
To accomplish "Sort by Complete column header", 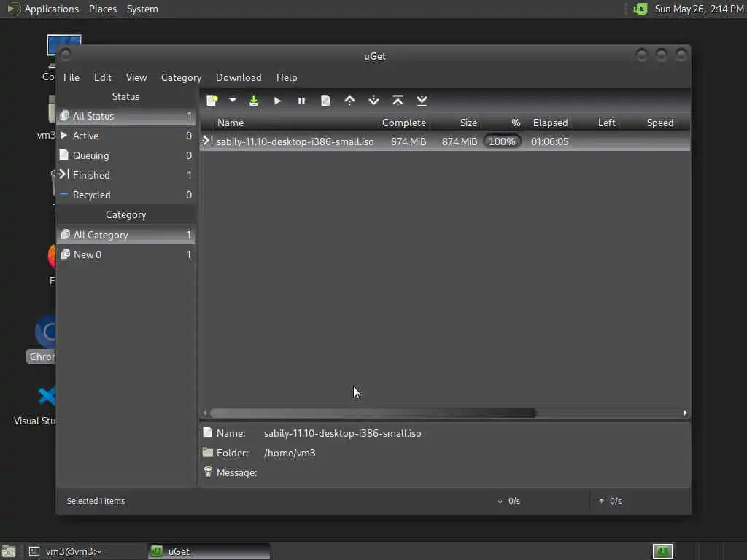I will tap(404, 122).
